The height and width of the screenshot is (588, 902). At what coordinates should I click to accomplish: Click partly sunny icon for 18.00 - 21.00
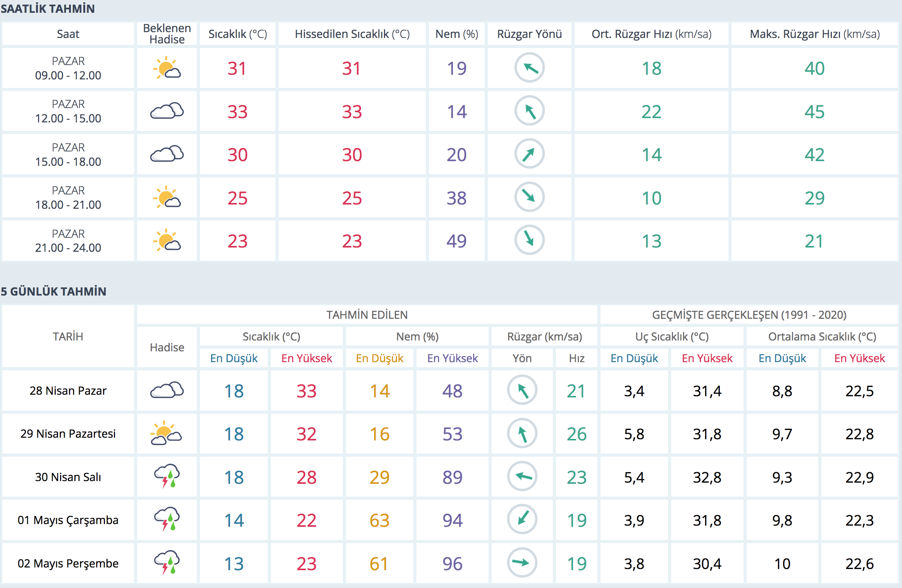click(167, 197)
